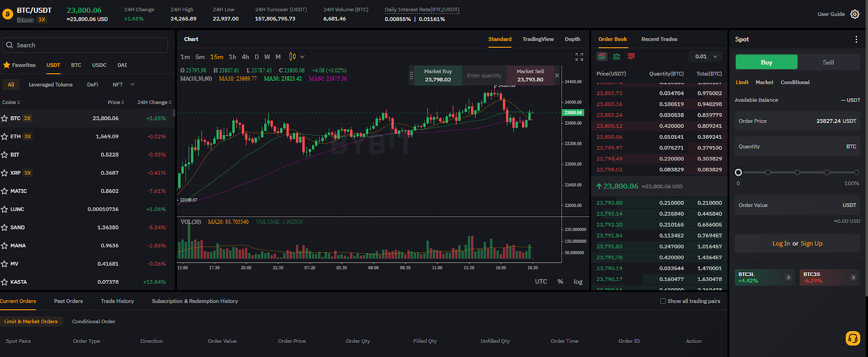Open Conditional Order sub-tab below Current Orders

(94, 322)
